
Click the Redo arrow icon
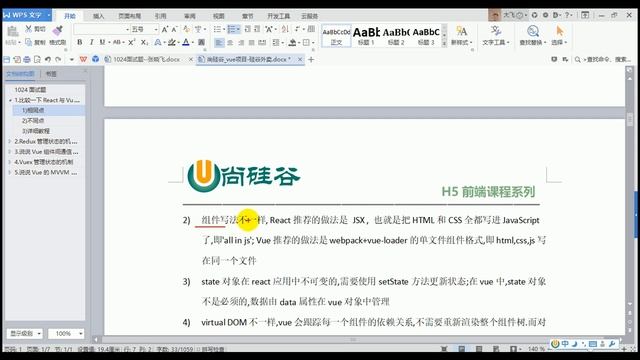coord(58,60)
